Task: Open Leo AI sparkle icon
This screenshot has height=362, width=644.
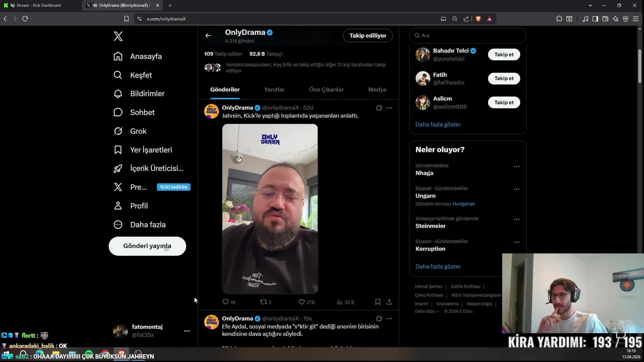Action: pyautogui.click(x=615, y=19)
